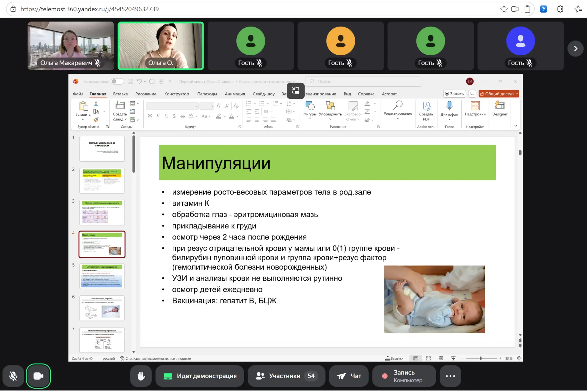
Task: Click the Заметки notes button
Action: coord(394,358)
